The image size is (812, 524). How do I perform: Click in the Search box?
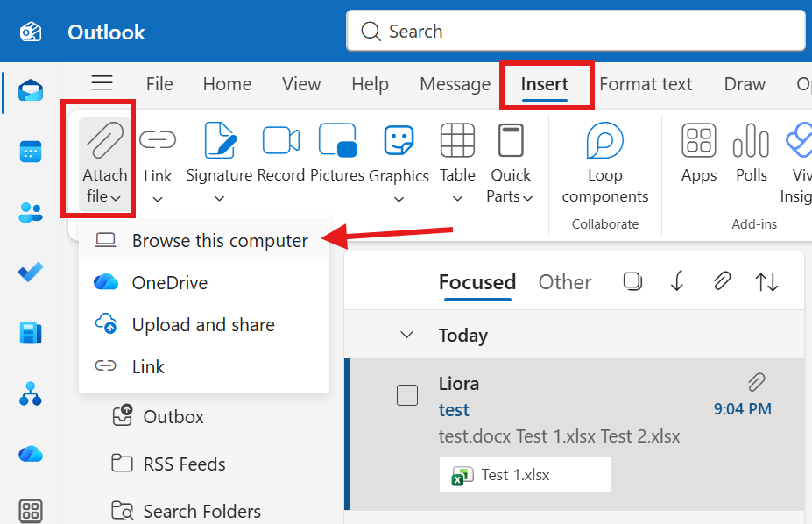point(575,31)
